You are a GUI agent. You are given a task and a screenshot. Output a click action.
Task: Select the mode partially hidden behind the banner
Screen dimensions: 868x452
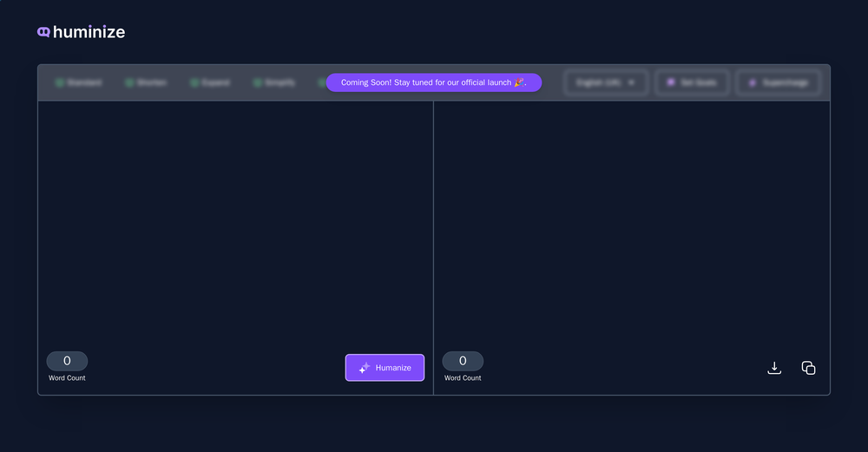pos(321,82)
